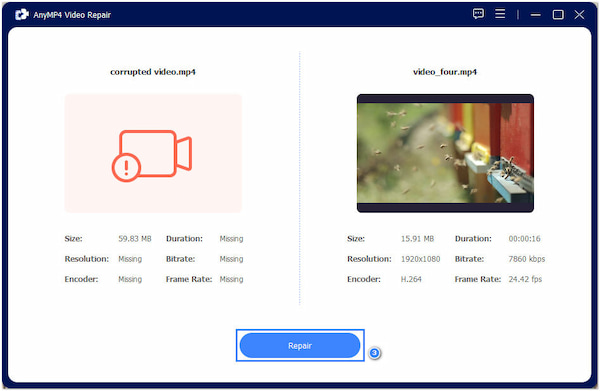Click the 24.42 fps frame rate value
The height and width of the screenshot is (391, 600).
point(525,279)
